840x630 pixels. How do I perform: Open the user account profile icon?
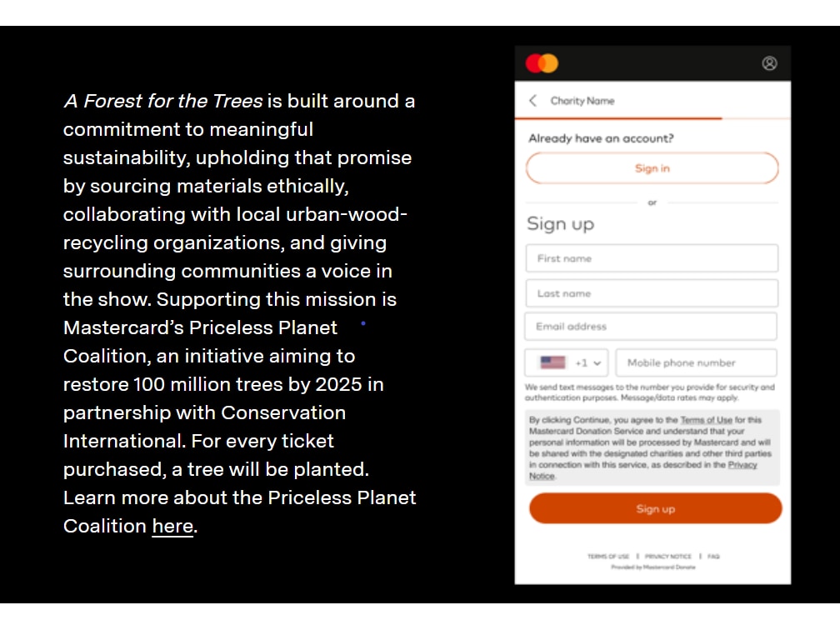click(x=769, y=63)
